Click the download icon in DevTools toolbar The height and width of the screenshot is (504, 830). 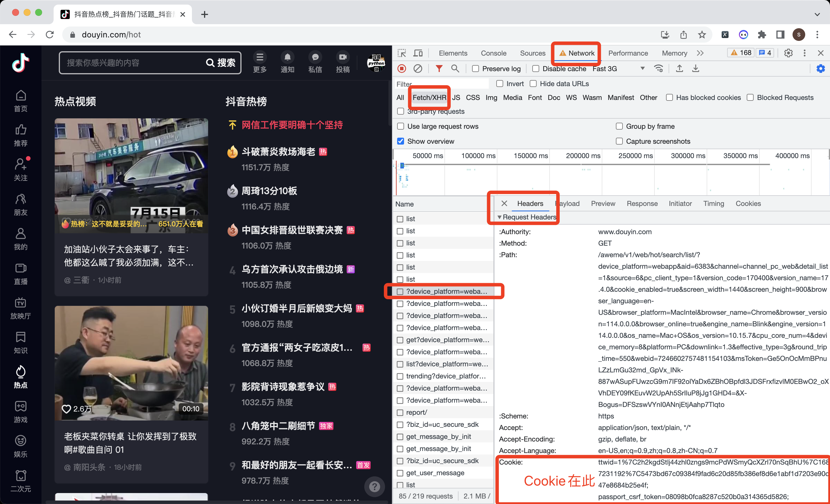[695, 69]
